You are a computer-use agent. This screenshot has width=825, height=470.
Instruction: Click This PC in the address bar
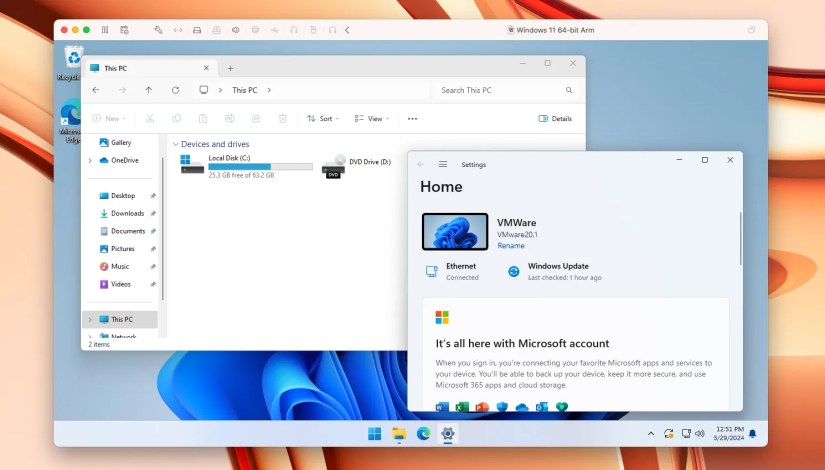pyautogui.click(x=245, y=90)
